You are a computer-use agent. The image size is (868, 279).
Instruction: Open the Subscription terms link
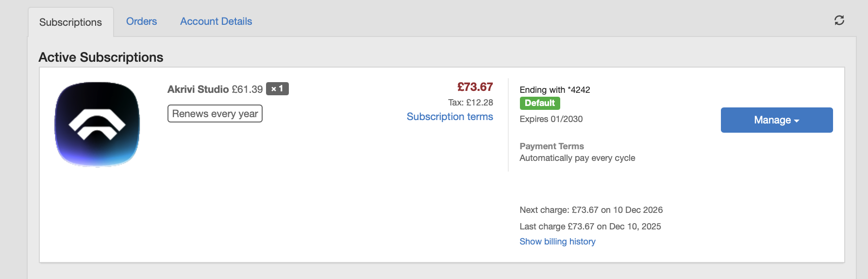pyautogui.click(x=450, y=117)
